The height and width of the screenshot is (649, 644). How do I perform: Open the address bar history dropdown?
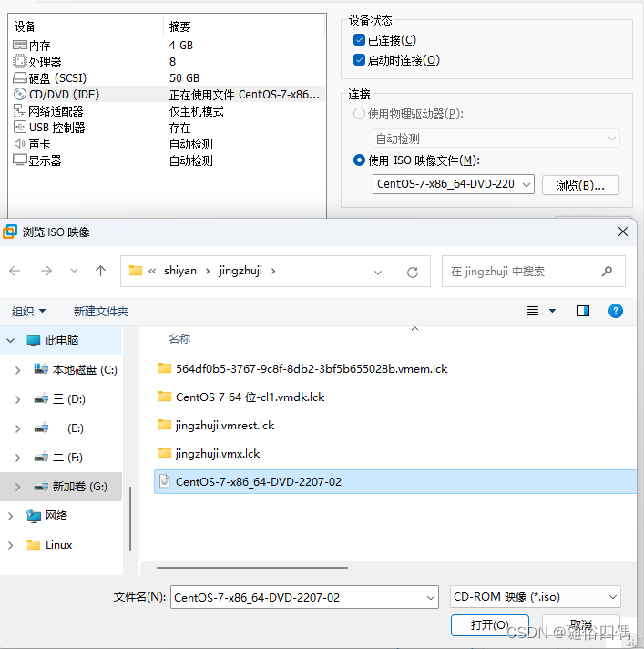tap(378, 272)
